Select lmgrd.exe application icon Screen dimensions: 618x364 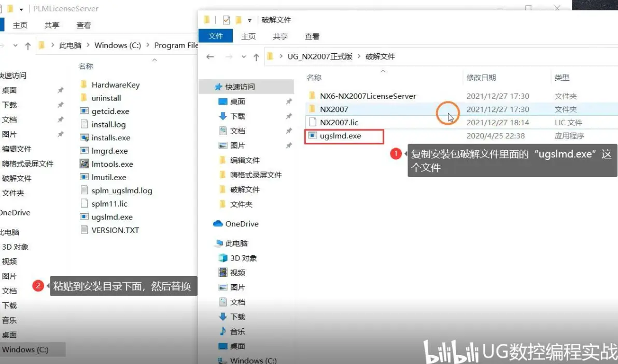(x=84, y=151)
